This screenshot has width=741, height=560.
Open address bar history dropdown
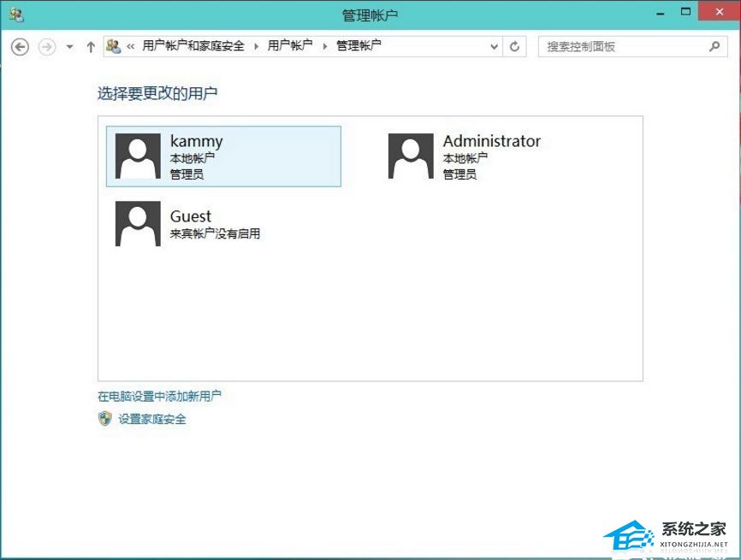tap(494, 47)
